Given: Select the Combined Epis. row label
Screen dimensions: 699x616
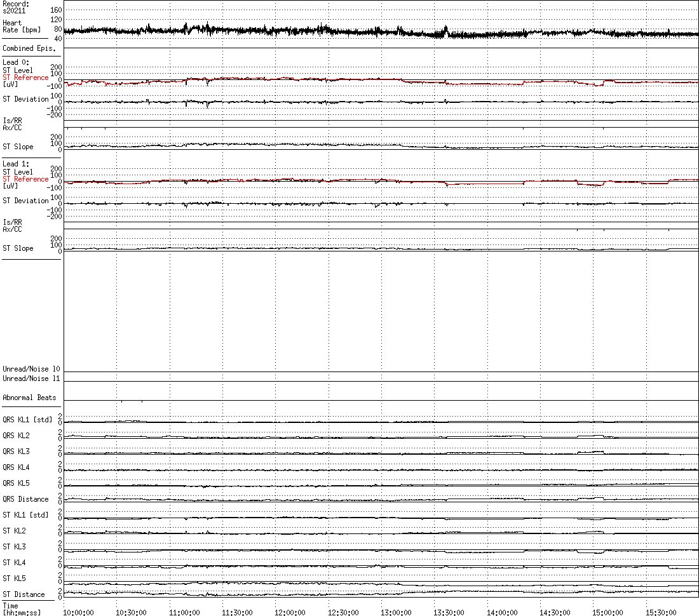Looking at the screenshot, I should [x=29, y=48].
